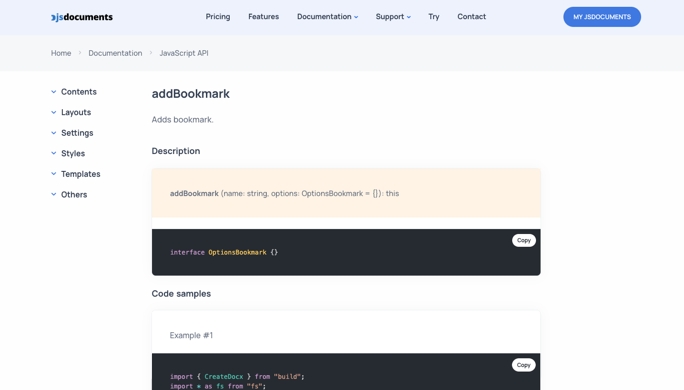This screenshot has width=684, height=390.
Task: Expand the Styles sidebar section
Action: [68, 153]
